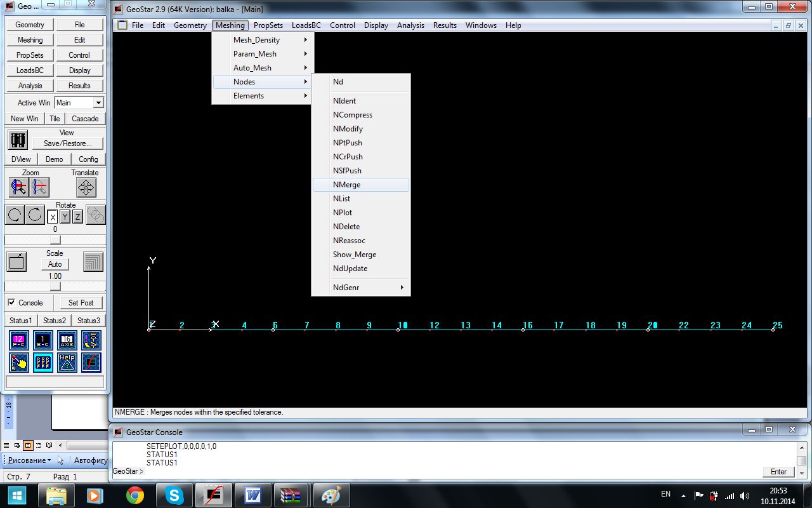Click the Cascade button
812x508 pixels.
(85, 119)
